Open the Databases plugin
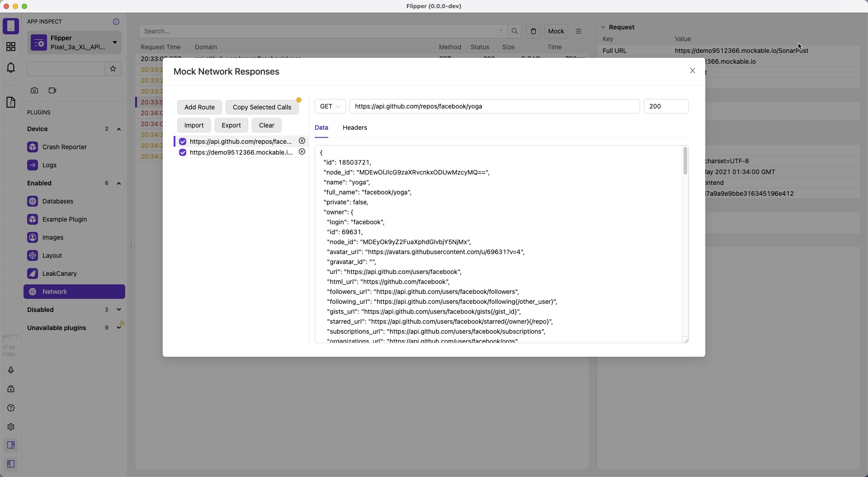Viewport: 868px width, 477px height. [74, 201]
